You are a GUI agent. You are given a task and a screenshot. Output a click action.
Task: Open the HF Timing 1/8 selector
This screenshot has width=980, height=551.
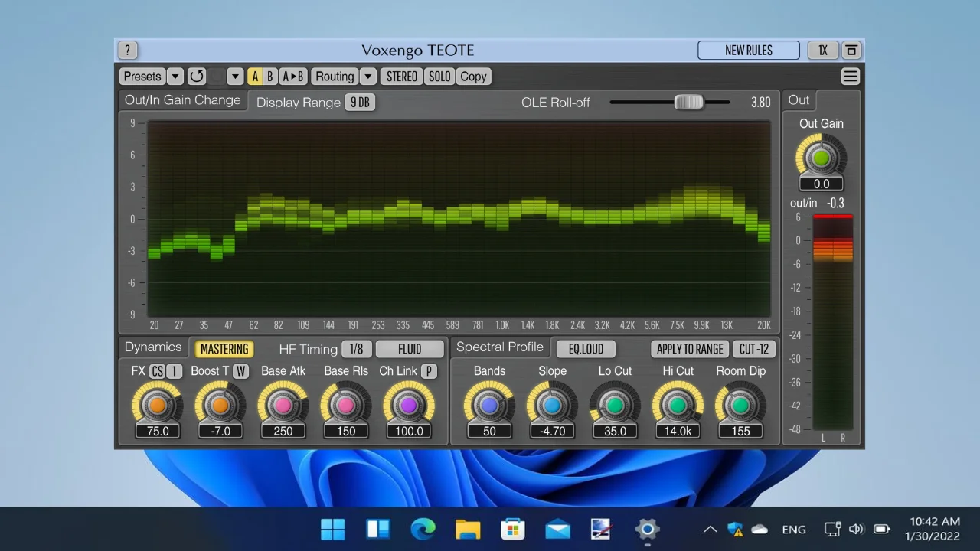point(356,349)
